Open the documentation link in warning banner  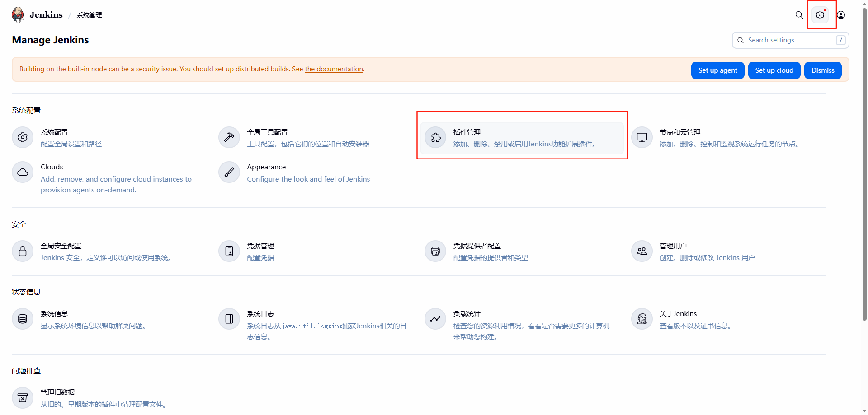(334, 69)
